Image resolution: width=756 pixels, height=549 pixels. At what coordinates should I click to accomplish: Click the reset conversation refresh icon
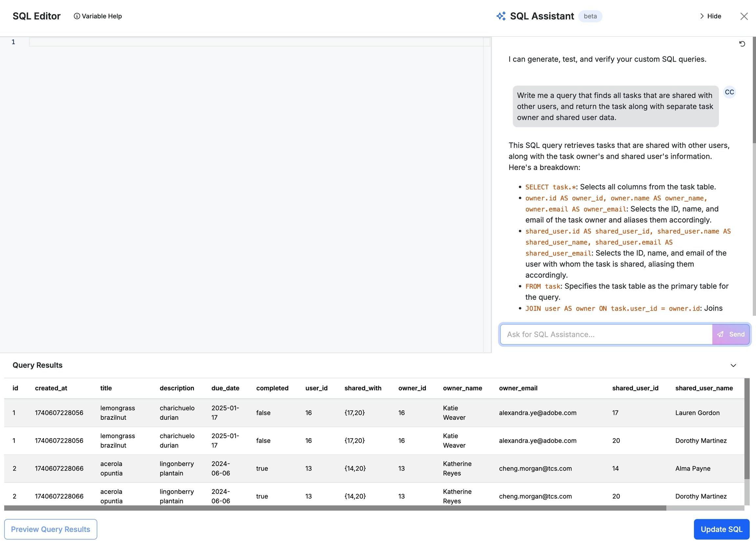click(x=742, y=44)
